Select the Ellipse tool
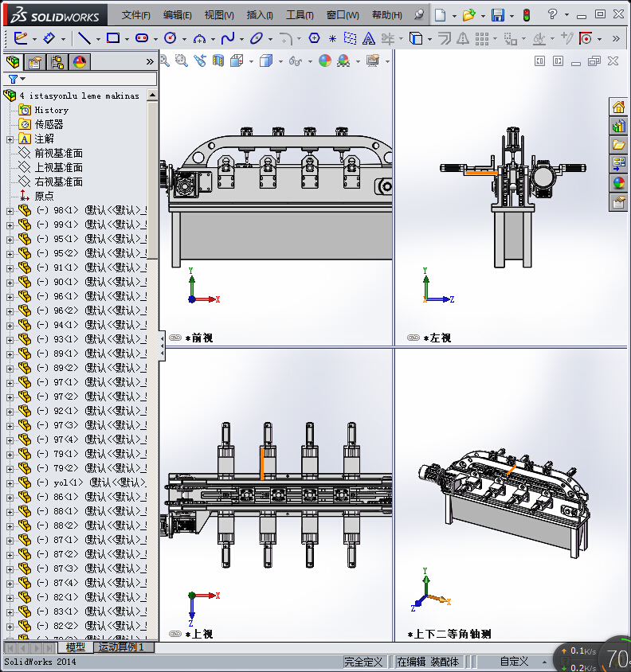Viewport: 631px width, 672px height. click(257, 38)
